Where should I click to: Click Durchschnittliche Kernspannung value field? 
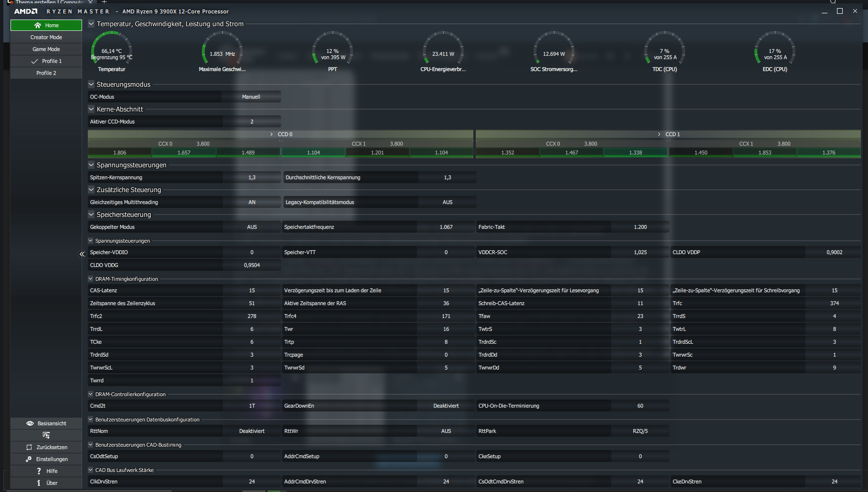click(448, 177)
